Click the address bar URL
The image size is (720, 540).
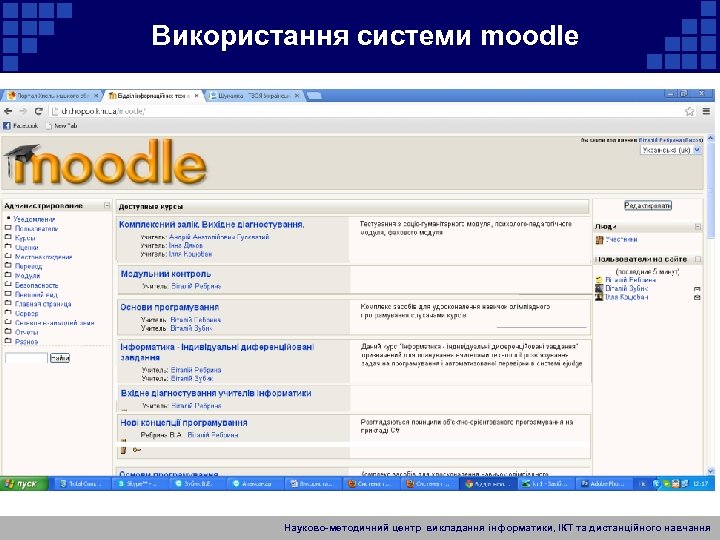point(103,111)
